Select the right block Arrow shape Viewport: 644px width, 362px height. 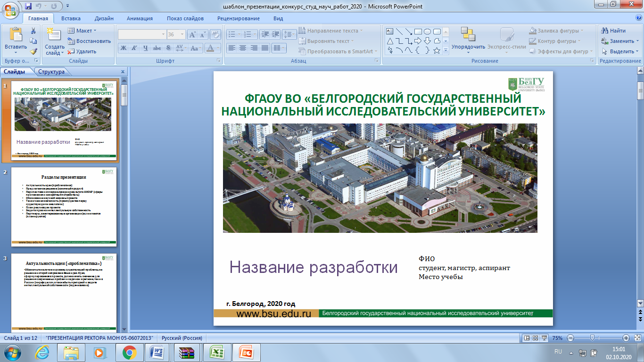tap(418, 41)
